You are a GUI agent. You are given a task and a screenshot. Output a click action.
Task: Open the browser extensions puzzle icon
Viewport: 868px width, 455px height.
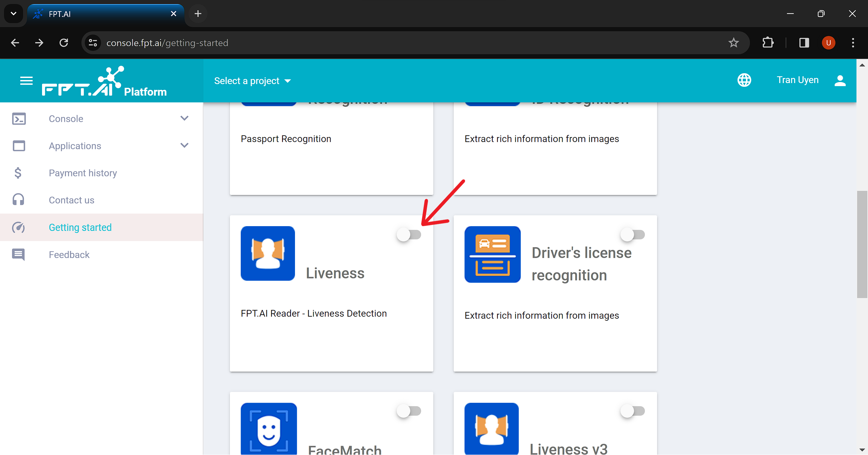[x=768, y=43]
